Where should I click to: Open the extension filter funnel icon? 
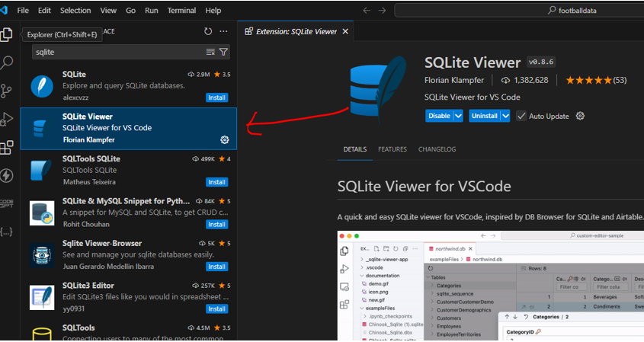[x=223, y=52]
